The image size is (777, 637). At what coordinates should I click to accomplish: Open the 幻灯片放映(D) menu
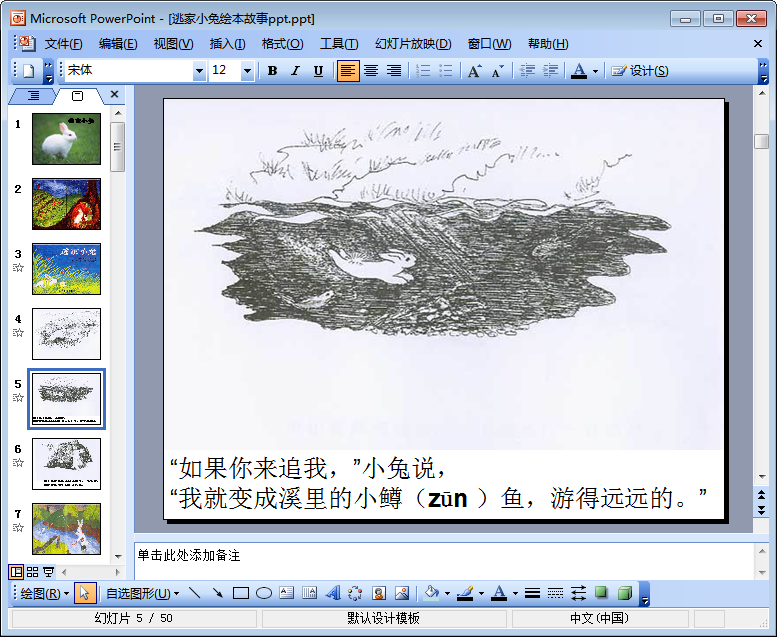pos(413,44)
